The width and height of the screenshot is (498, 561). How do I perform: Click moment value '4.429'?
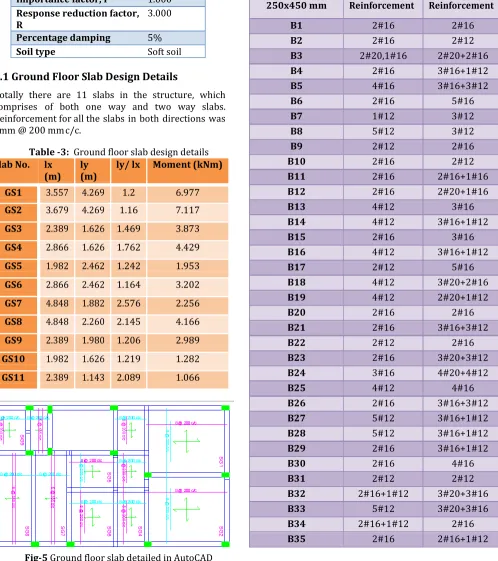point(187,247)
